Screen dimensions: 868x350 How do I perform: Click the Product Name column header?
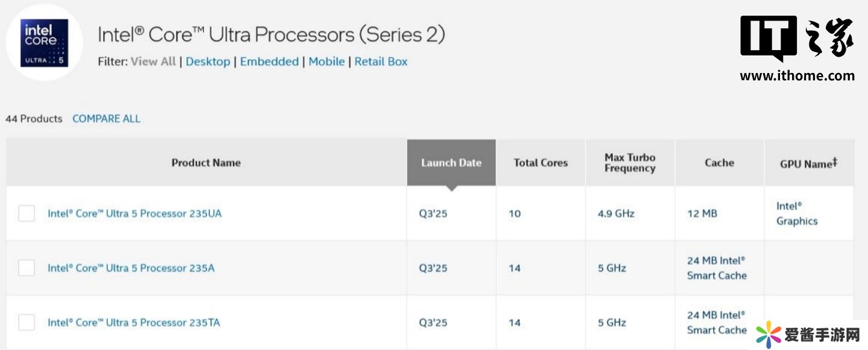click(206, 162)
